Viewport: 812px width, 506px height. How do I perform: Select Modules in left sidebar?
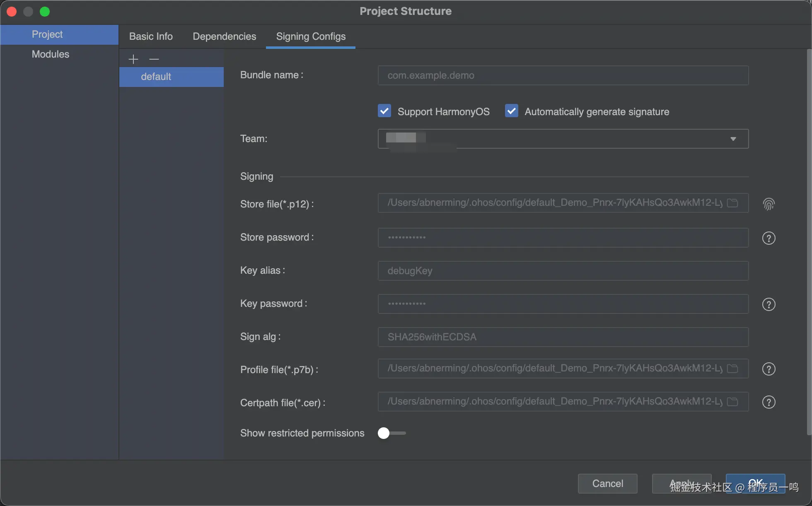click(x=50, y=54)
